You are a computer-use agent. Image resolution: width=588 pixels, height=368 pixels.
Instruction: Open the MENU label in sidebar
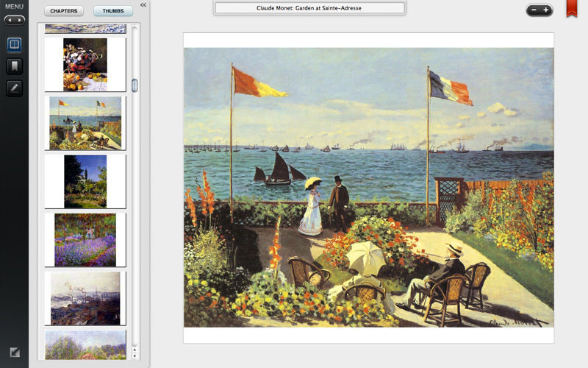[14, 7]
